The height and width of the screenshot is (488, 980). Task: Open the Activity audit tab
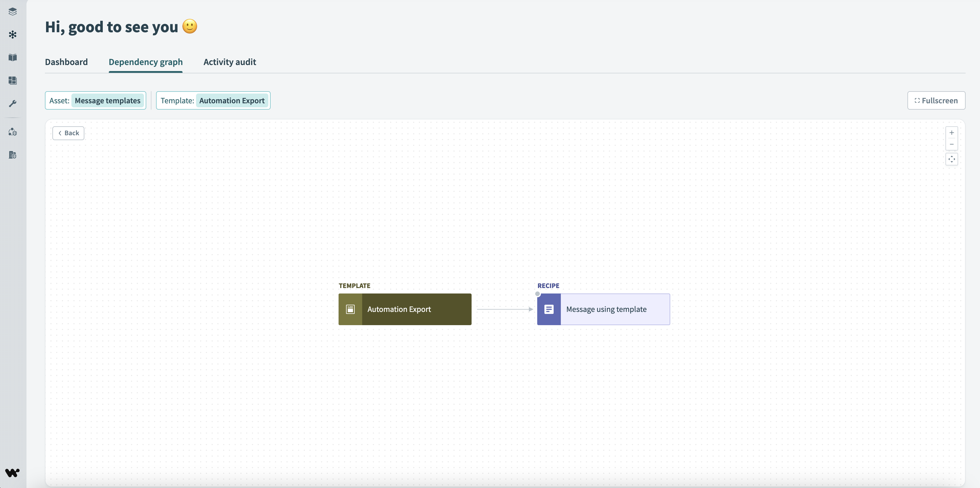[x=229, y=62]
